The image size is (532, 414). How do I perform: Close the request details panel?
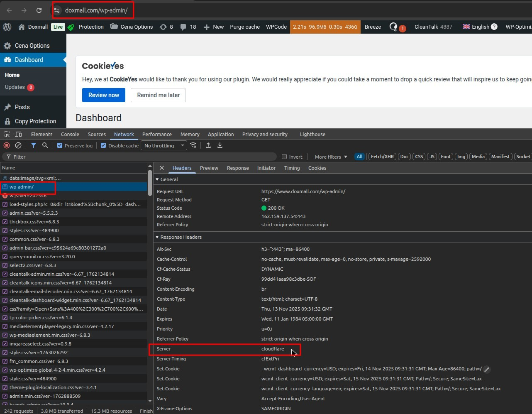click(162, 168)
